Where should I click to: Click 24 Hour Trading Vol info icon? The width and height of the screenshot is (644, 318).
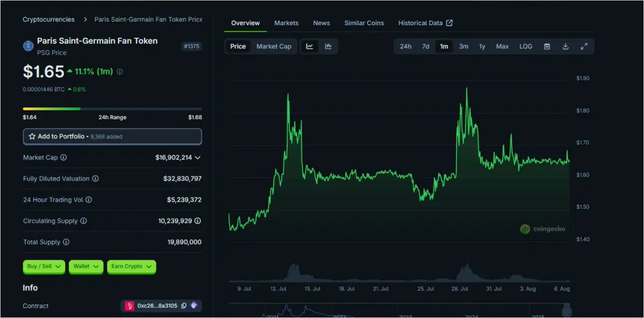tap(89, 199)
